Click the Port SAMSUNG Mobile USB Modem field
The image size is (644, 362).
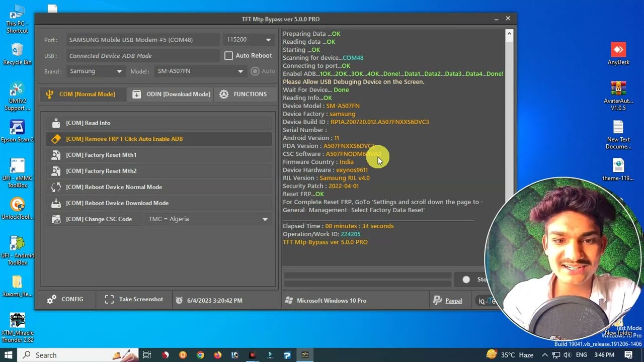tap(143, 40)
